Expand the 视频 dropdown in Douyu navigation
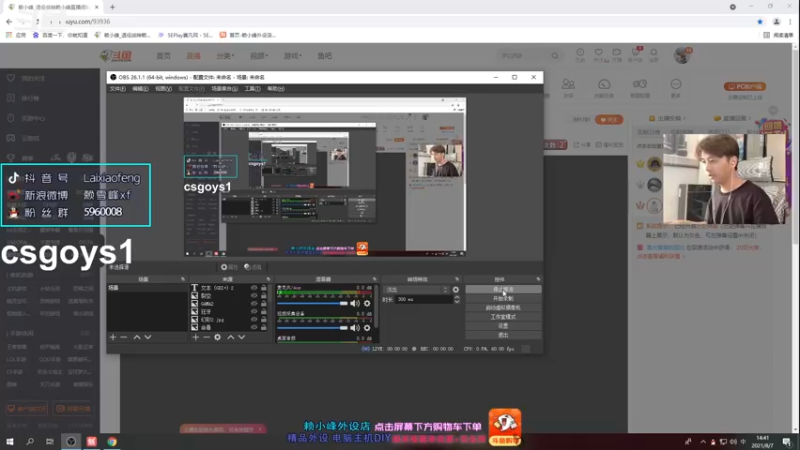Viewport: 800px width, 450px height. click(x=259, y=56)
